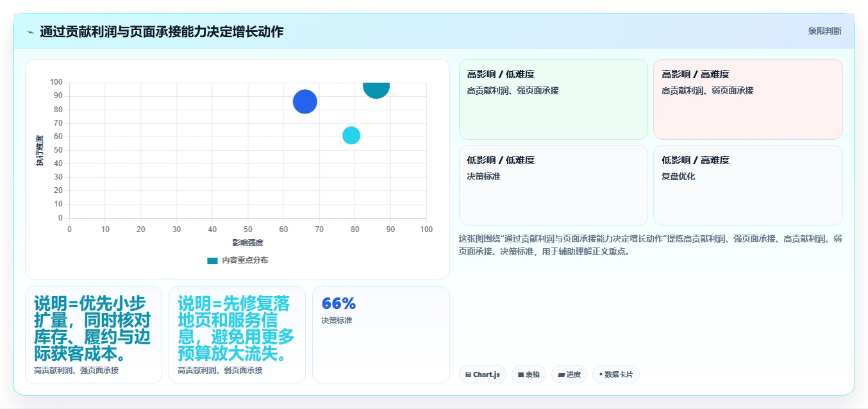Image resolution: width=868 pixels, height=409 pixels.
Task: Click the dark blue bubble in the chart
Action: pyautogui.click(x=305, y=101)
